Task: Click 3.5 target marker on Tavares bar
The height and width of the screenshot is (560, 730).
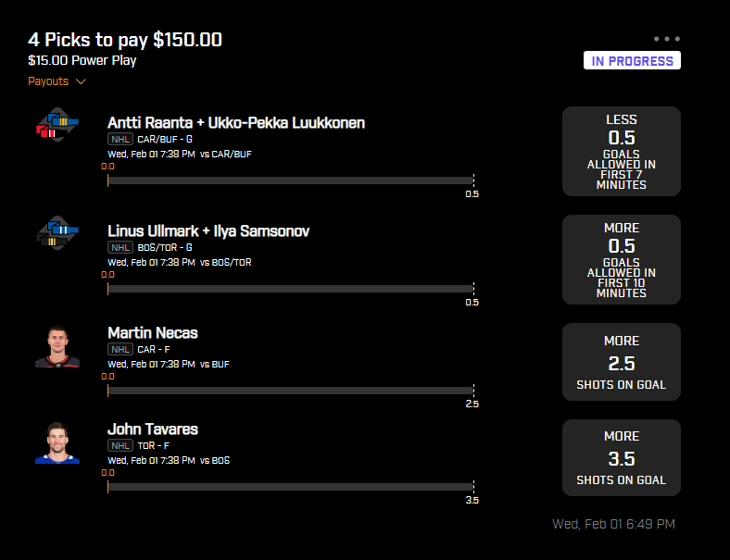Action: point(472,501)
